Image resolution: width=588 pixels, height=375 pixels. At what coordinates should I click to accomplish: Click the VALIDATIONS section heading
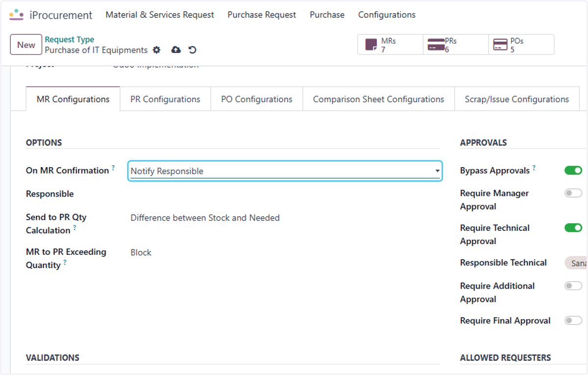pos(52,358)
